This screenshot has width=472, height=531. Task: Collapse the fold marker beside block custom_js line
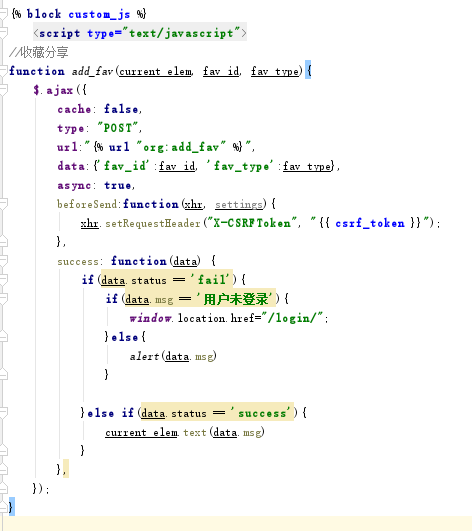coord(3,14)
